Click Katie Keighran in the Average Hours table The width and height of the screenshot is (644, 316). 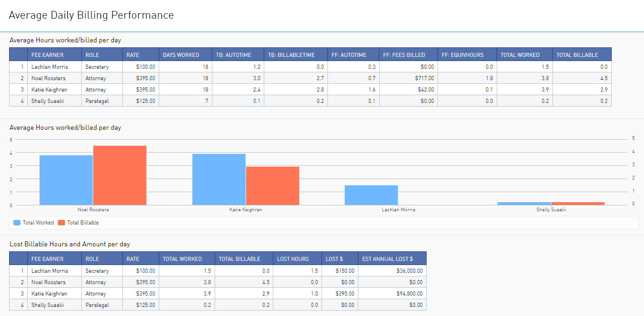click(49, 90)
